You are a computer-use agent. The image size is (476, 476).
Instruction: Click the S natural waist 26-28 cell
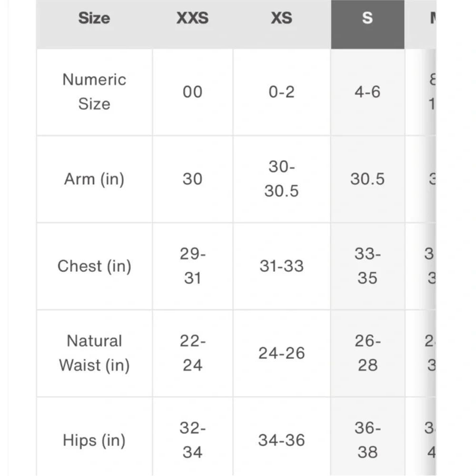tap(367, 353)
